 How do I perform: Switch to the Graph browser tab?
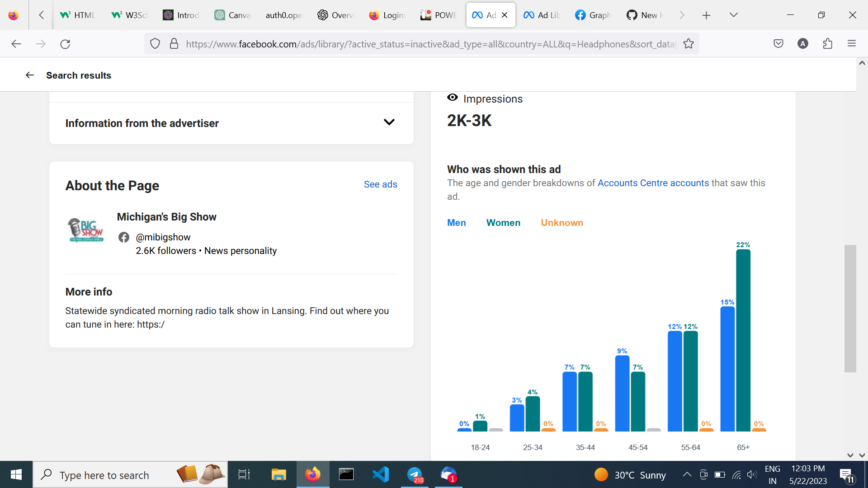593,15
